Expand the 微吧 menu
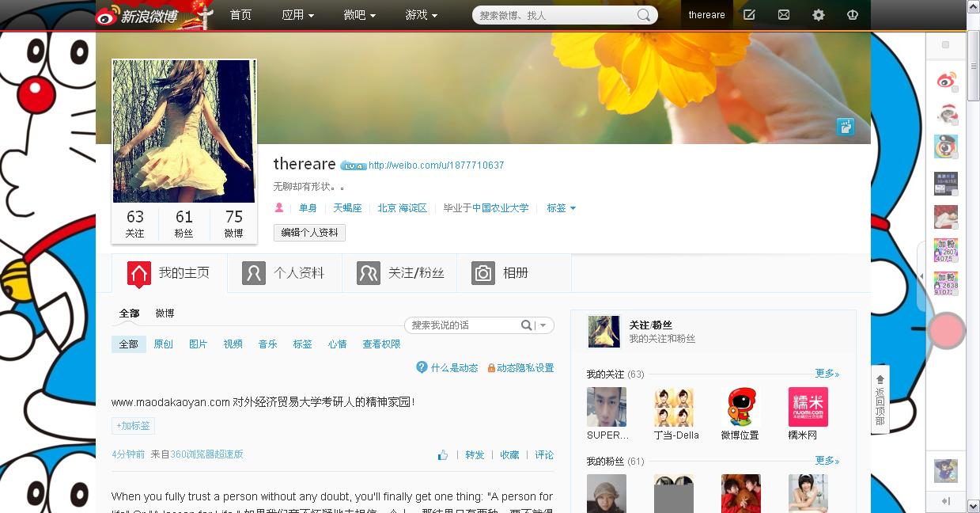The height and width of the screenshot is (513, 980). tap(360, 15)
